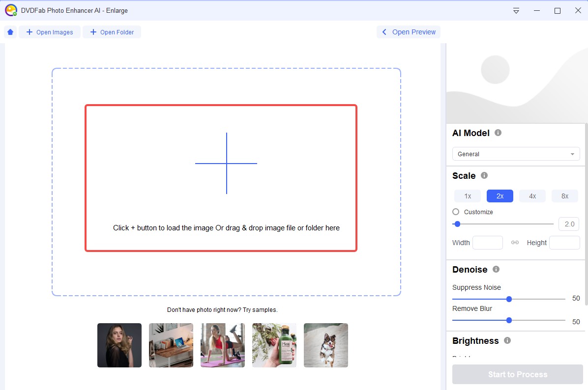Click the Open Folder button
The width and height of the screenshot is (588, 390).
[112, 31]
